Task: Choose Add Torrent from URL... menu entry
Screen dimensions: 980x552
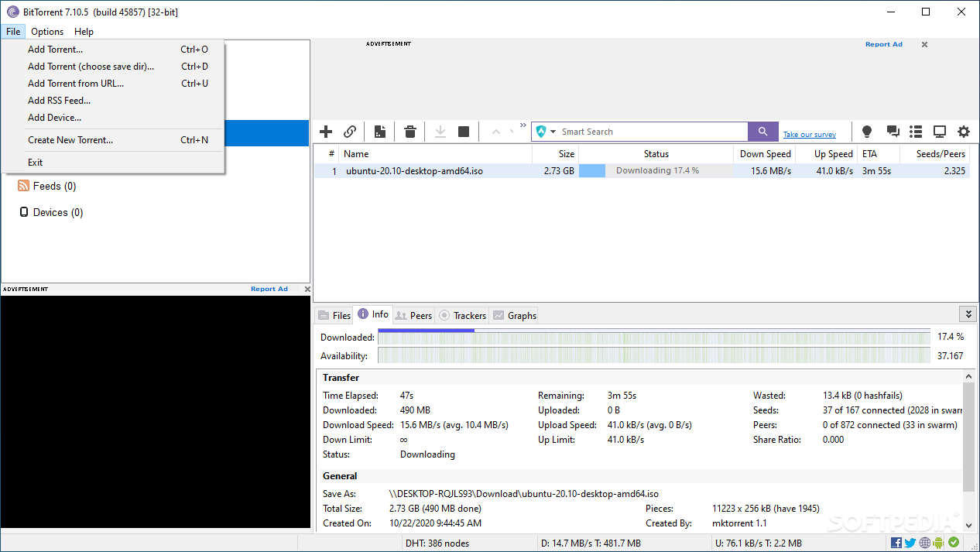Action: [113, 84]
